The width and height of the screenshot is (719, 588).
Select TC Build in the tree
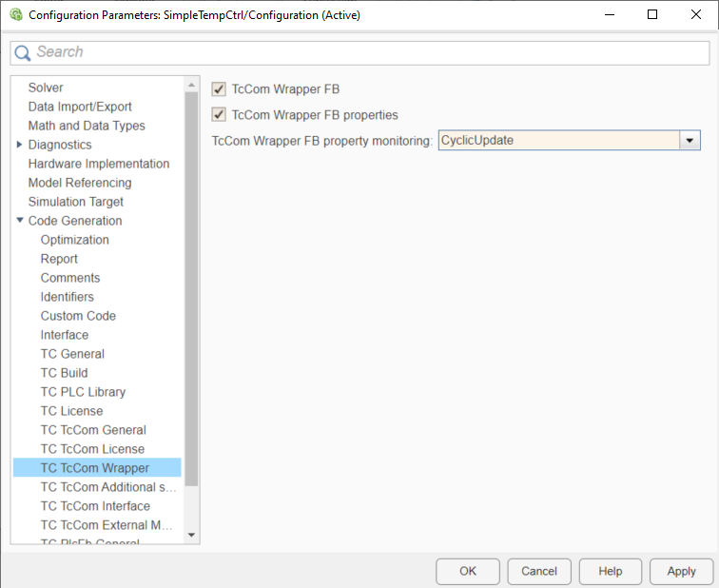tap(65, 373)
